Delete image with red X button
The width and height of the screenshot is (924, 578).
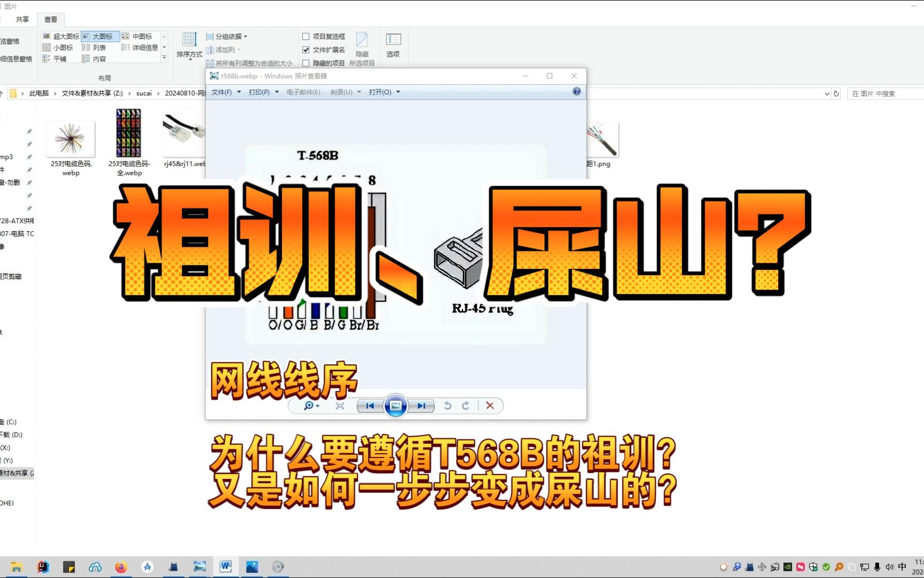pos(490,406)
